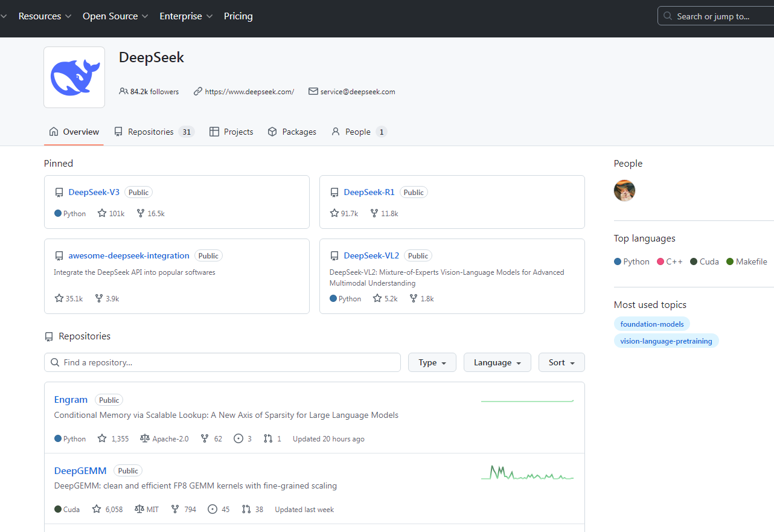The image size is (774, 532).
Task: Open the Language filter dropdown
Action: pos(497,362)
